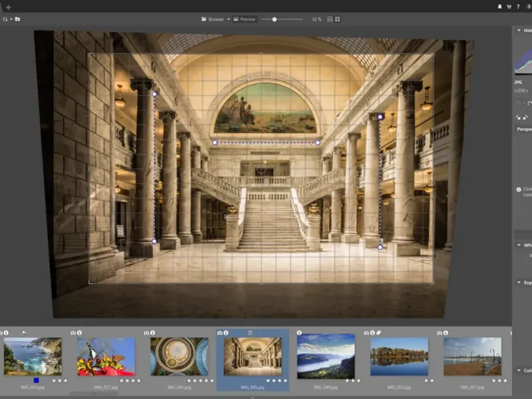Screen dimensions: 532x399
Task: Click the help question mark icon
Action: pos(518,7)
